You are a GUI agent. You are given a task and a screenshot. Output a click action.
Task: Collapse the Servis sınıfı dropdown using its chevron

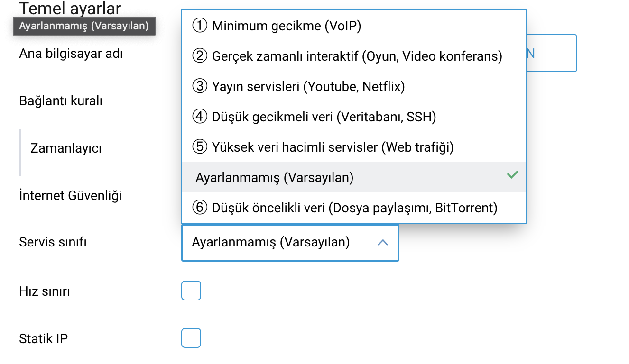click(x=382, y=243)
